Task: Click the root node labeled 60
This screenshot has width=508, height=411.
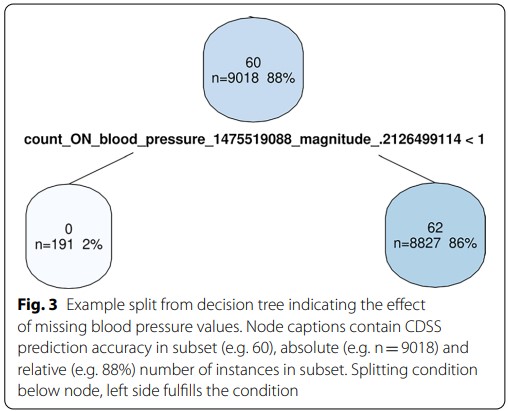Action: click(253, 69)
